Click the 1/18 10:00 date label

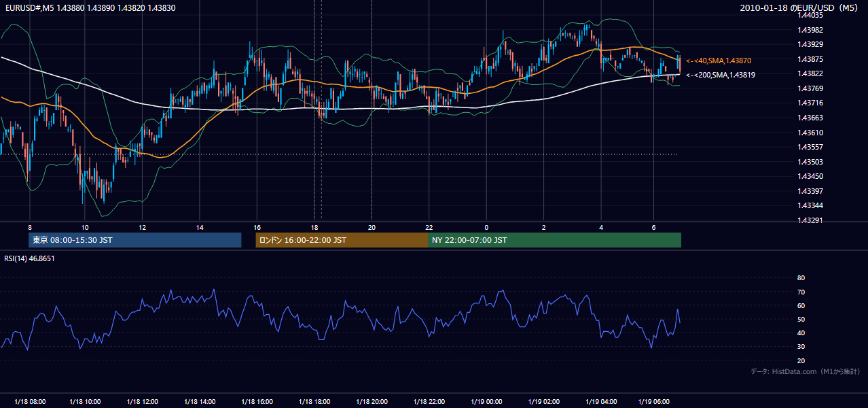tap(86, 402)
